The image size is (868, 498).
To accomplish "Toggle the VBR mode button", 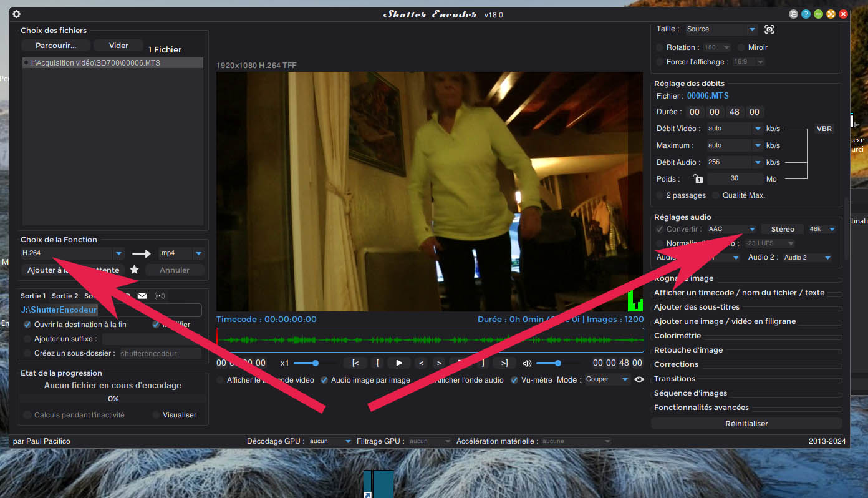I will tap(824, 129).
